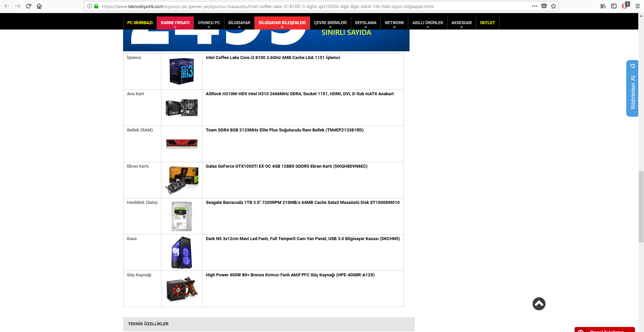Open Team DDR4 8GB Elite Plus link
The width and height of the screenshot is (644, 332).
285,130
